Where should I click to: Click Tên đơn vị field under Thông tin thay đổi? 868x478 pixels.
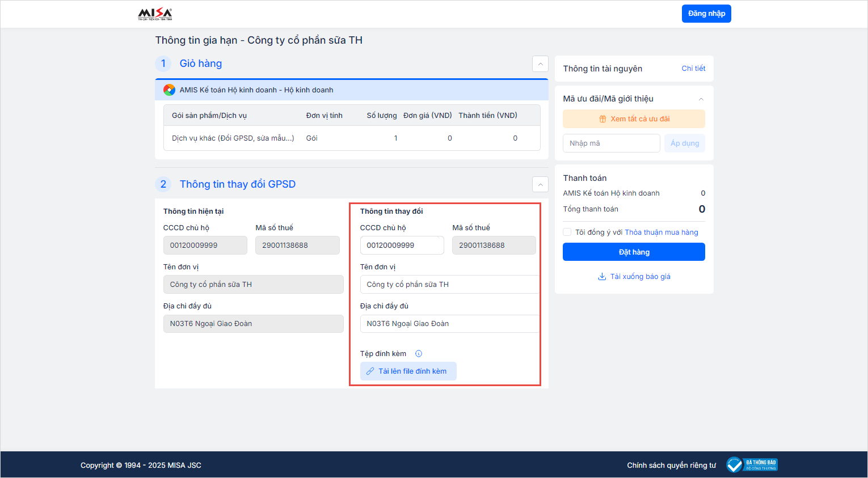[449, 285]
